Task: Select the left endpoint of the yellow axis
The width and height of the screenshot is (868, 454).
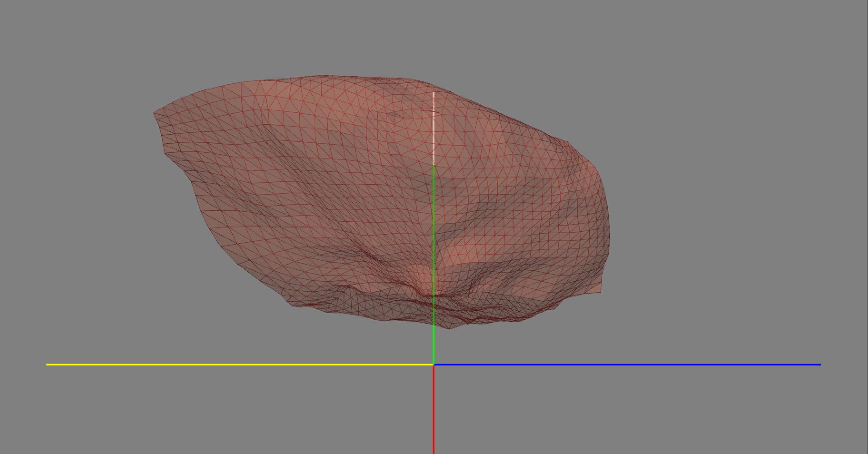Action: (x=47, y=364)
